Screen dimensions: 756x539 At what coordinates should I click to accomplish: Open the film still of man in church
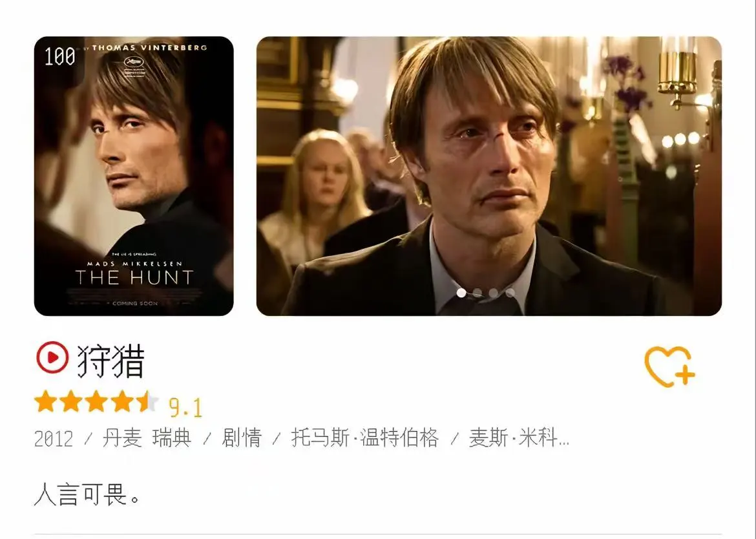tap(489, 176)
